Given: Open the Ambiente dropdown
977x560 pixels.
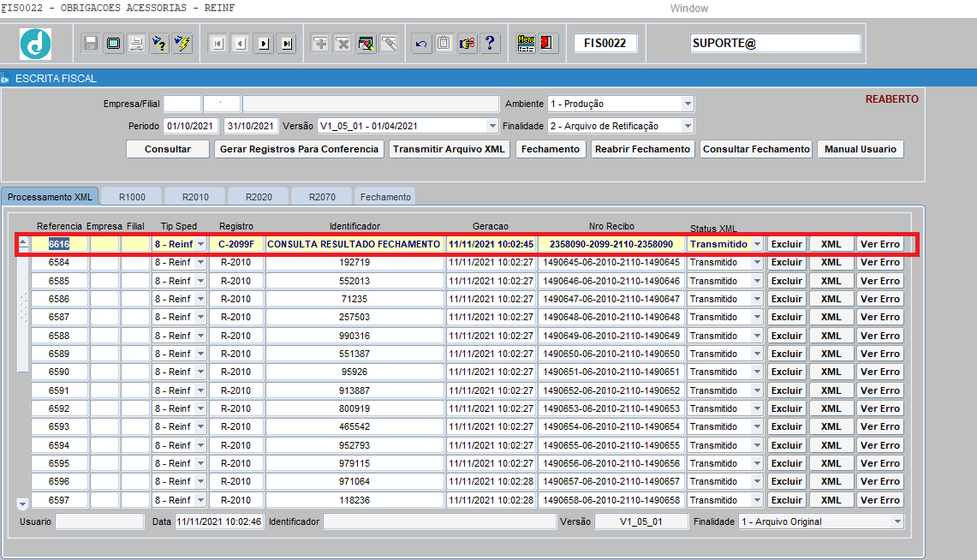Looking at the screenshot, I should pyautogui.click(x=688, y=104).
